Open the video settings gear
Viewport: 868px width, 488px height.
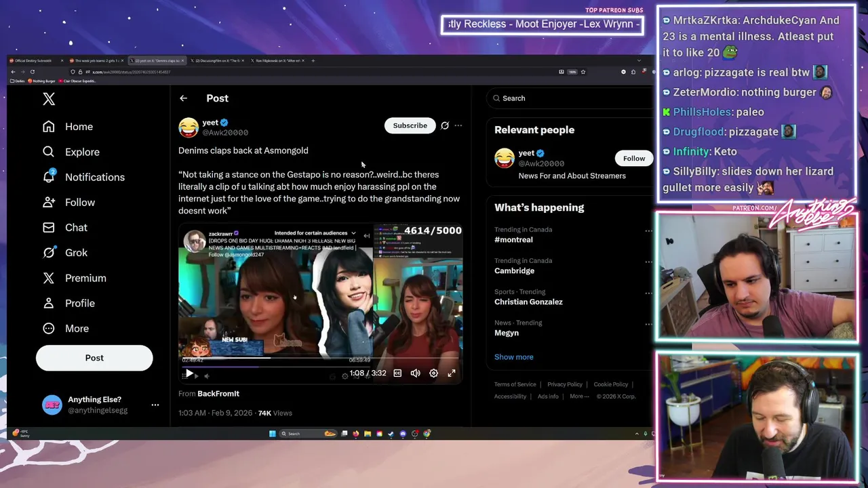(x=433, y=373)
